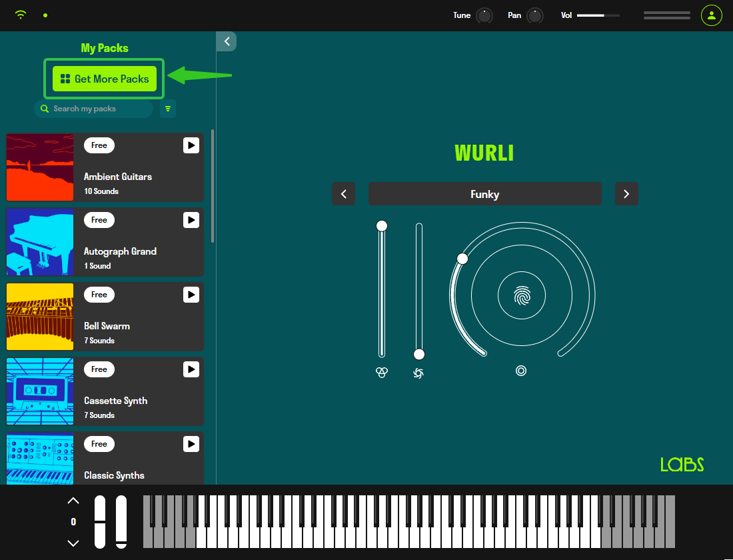
Task: Click the Free badge on Classic Synths
Action: [x=99, y=444]
